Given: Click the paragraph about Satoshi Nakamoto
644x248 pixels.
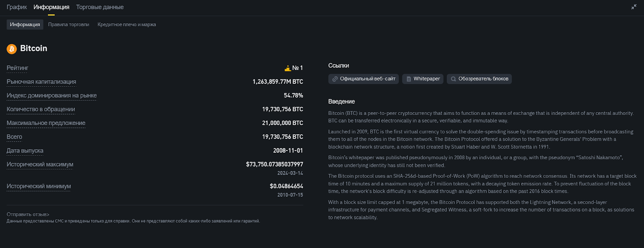Looking at the screenshot, I should (475, 161).
